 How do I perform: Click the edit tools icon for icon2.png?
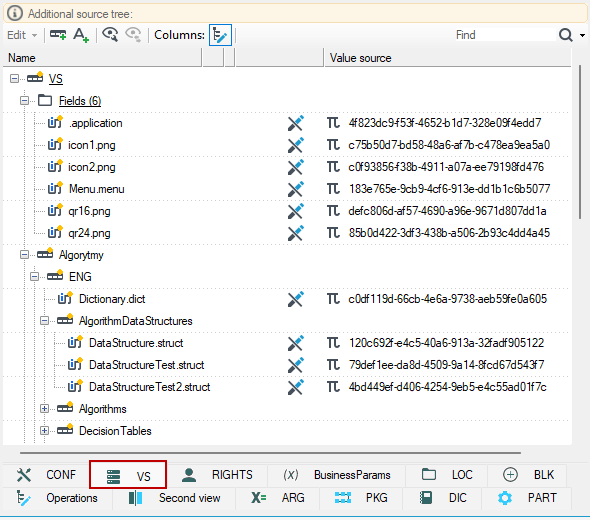pos(296,167)
